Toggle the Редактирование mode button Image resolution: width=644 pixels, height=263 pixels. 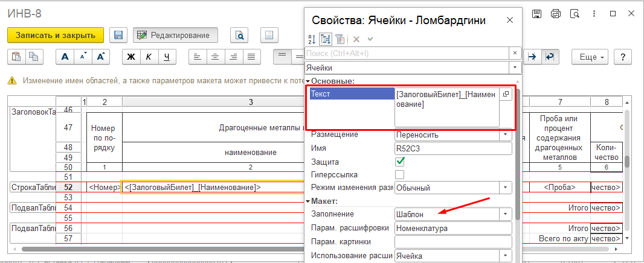[x=175, y=35]
